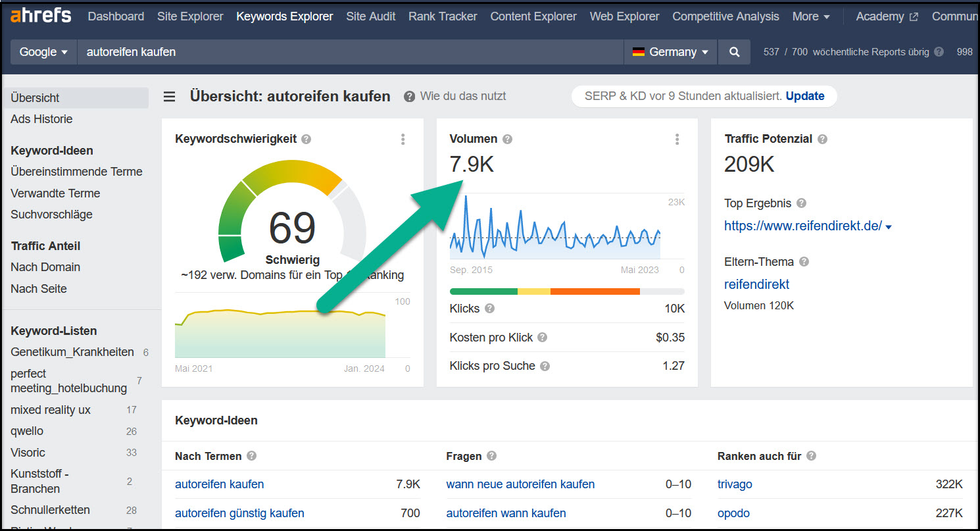Open Content Explorer in top navigation
980x531 pixels.
[533, 16]
